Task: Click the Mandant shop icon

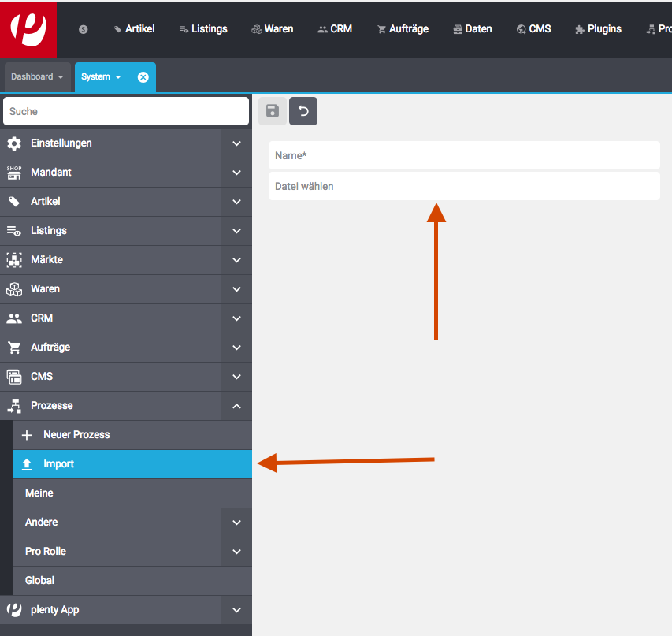Action: (x=14, y=173)
